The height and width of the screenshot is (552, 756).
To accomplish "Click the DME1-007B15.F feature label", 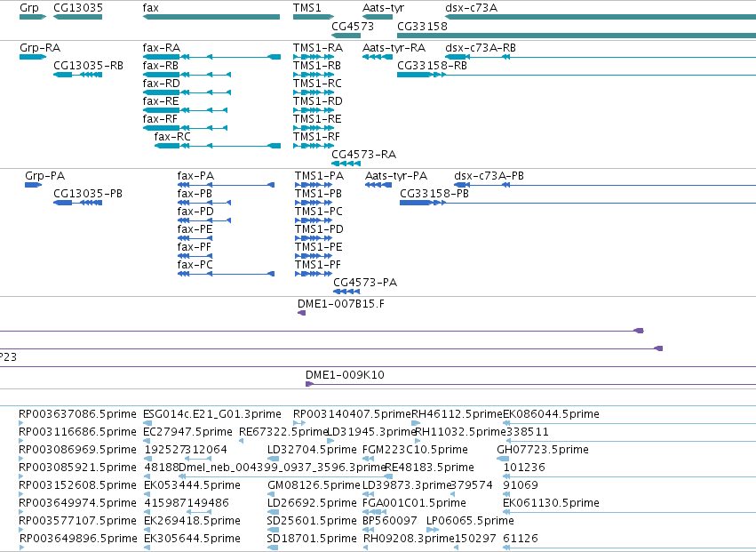I will [341, 304].
